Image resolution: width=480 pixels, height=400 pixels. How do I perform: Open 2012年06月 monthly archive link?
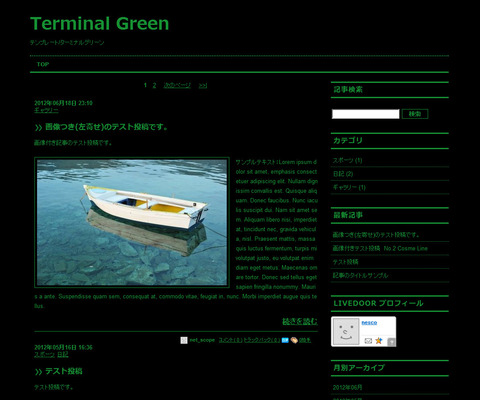pos(347,387)
